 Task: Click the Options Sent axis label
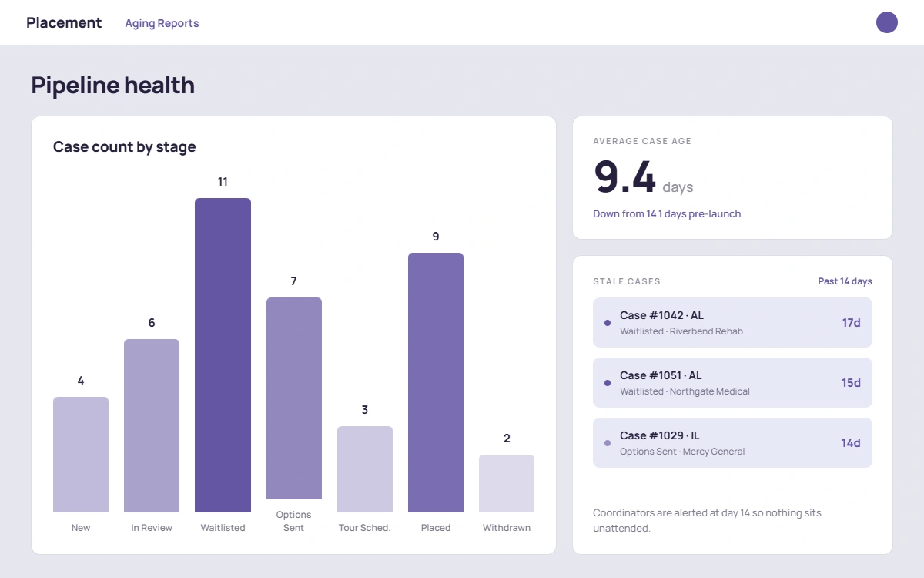tap(294, 521)
